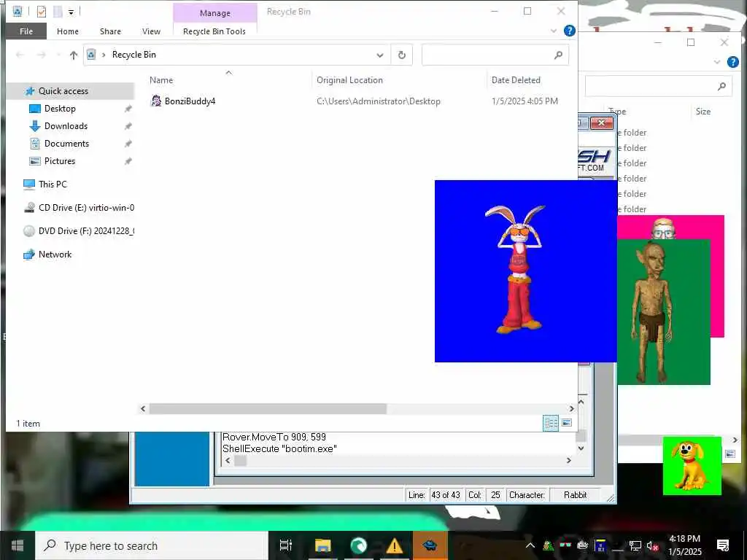Open the Recycle Bin Tools tab

pos(214,31)
